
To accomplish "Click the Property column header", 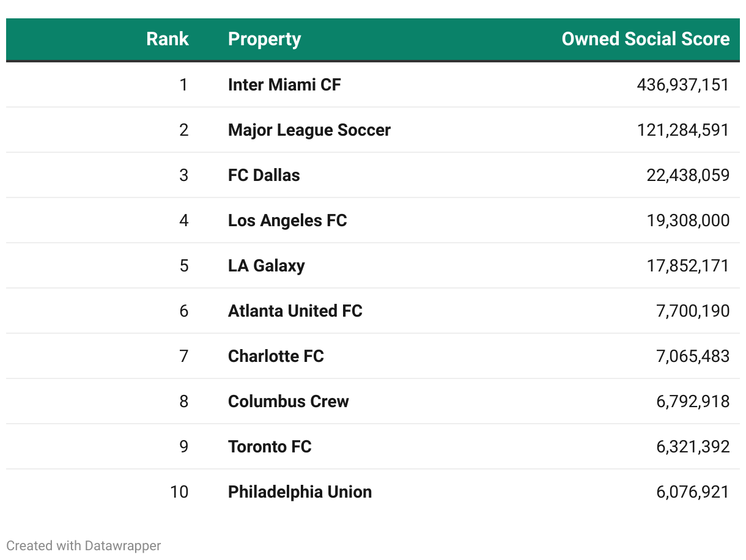I will point(264,39).
